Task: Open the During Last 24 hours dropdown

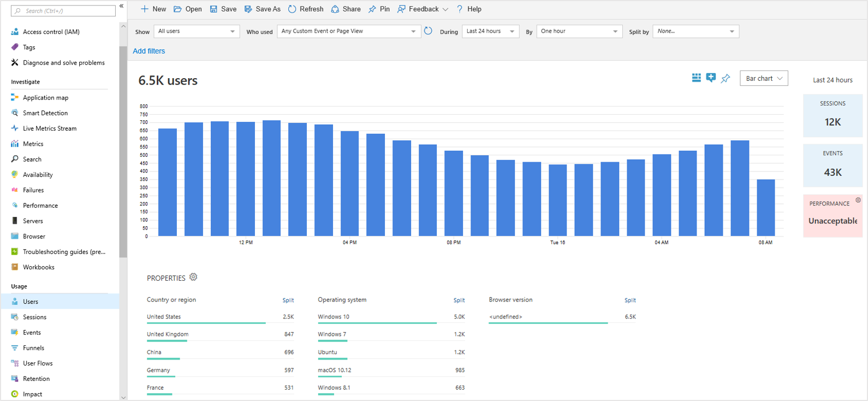Action: pyautogui.click(x=490, y=31)
